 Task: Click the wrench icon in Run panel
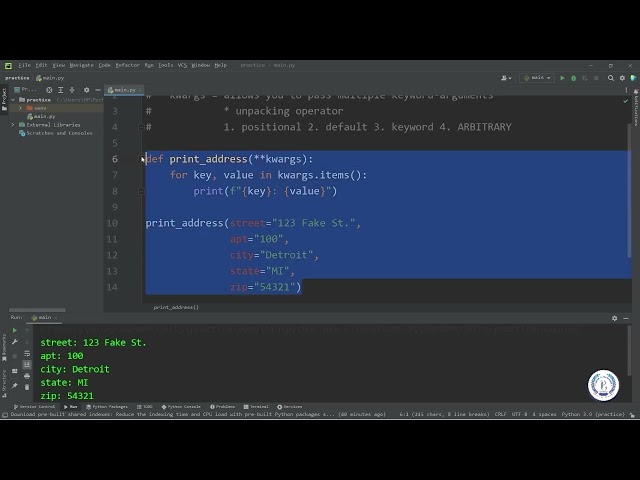click(x=15, y=342)
